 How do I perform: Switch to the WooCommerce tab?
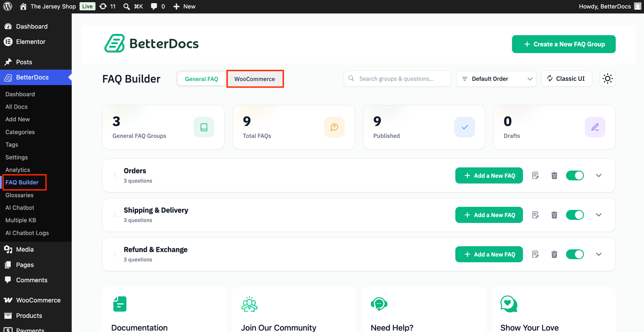(x=255, y=79)
